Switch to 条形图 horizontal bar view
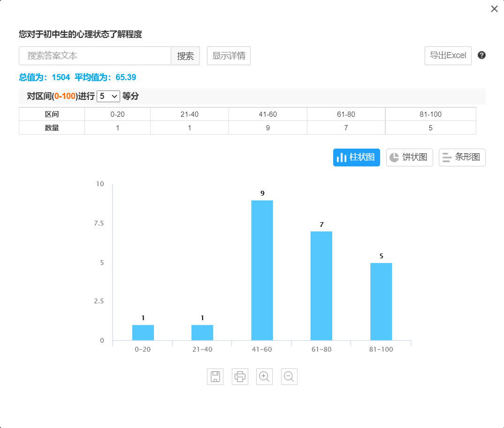Image resolution: width=504 pixels, height=428 pixels. [x=462, y=158]
